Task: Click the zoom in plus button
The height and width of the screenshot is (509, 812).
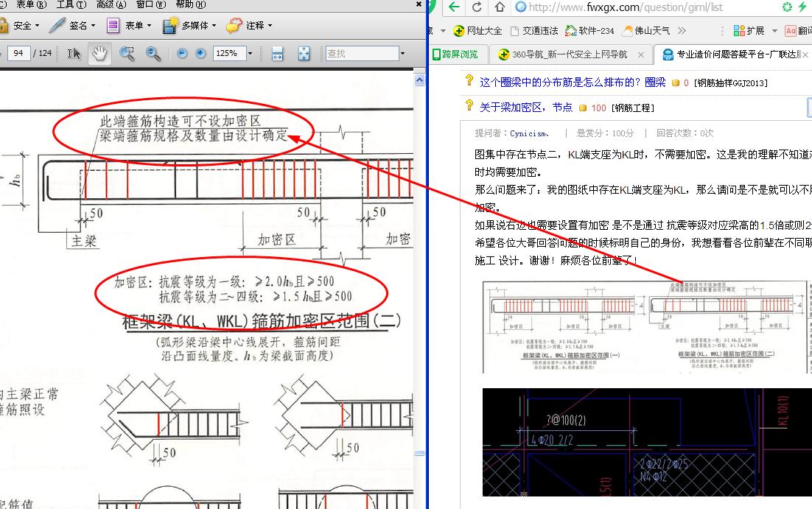Action: 200,53
